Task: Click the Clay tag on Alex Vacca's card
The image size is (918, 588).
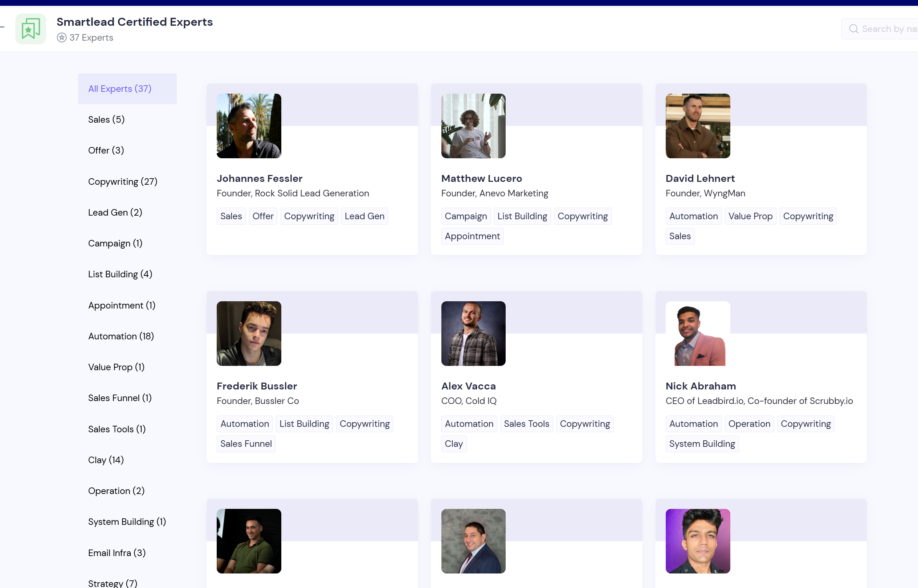Action: (454, 444)
